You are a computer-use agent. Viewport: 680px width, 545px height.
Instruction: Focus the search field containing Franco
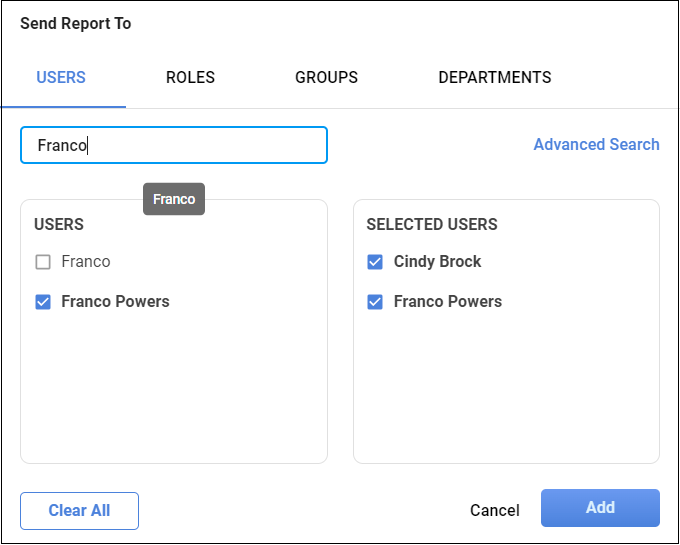173,145
